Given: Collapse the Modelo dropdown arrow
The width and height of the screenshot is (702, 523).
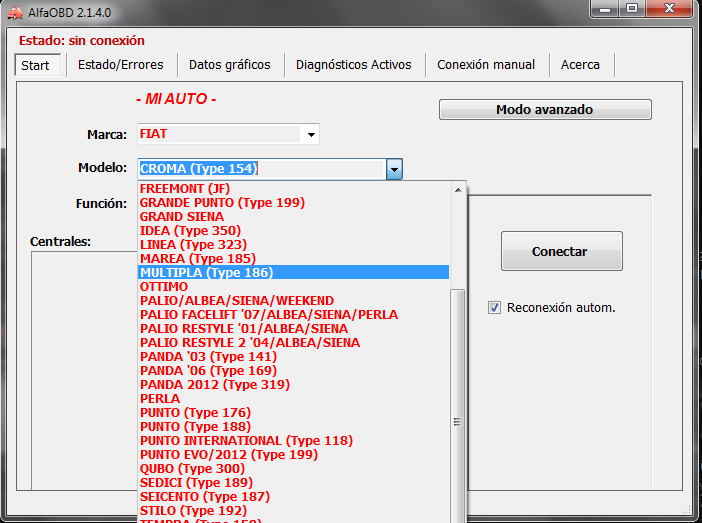Looking at the screenshot, I should (394, 169).
